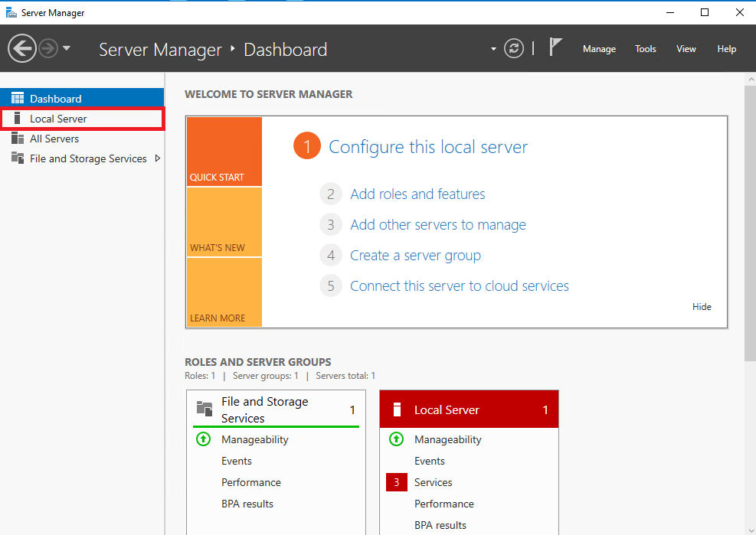The width and height of the screenshot is (756, 535).
Task: Open the navigation history dropdown arrow
Action: point(67,48)
